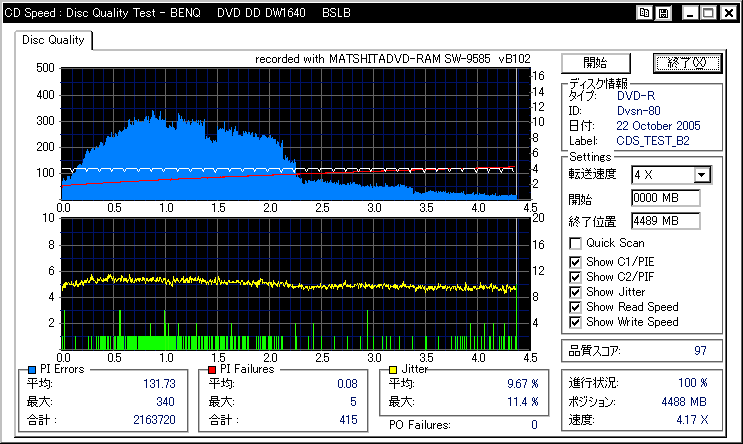The image size is (743, 444).
Task: Click the date 22 October 2005
Action: tap(658, 126)
